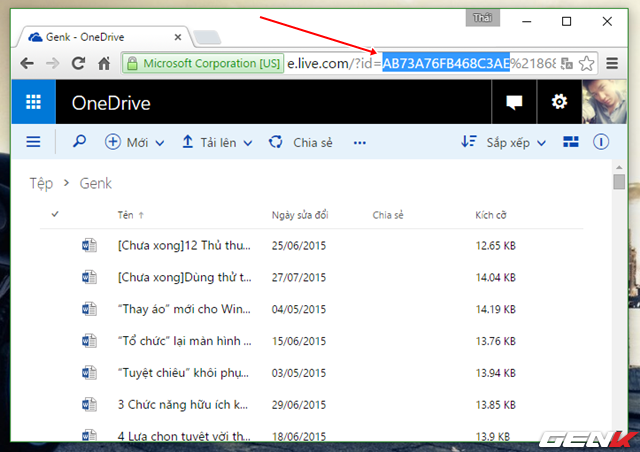Click the OneDrive header title

[x=111, y=103]
